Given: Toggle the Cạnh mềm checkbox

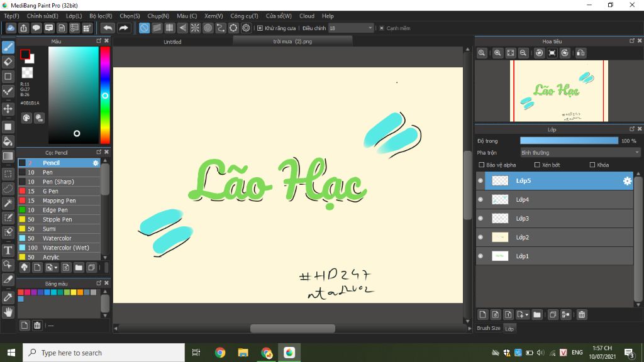Looking at the screenshot, I should [x=382, y=28].
